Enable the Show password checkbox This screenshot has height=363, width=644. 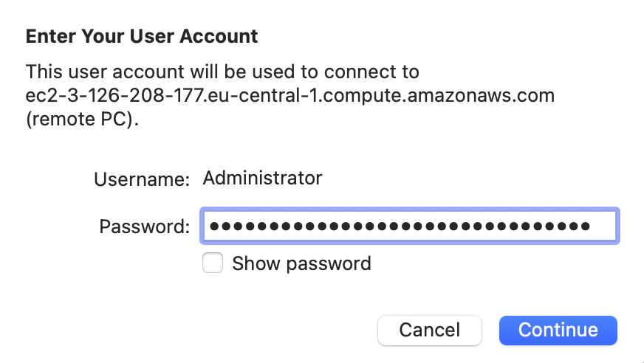point(213,263)
